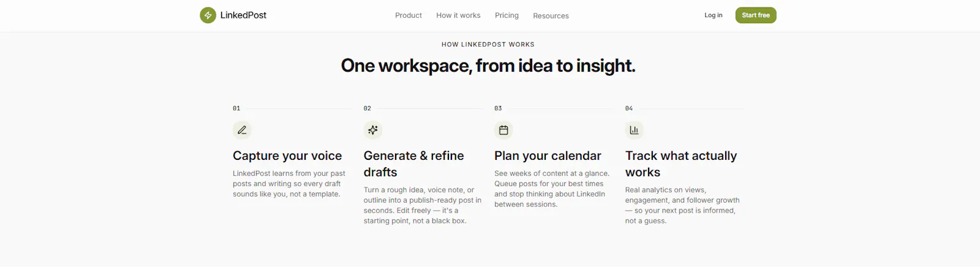
Task: Select the Track what actually works heading
Action: 681,164
